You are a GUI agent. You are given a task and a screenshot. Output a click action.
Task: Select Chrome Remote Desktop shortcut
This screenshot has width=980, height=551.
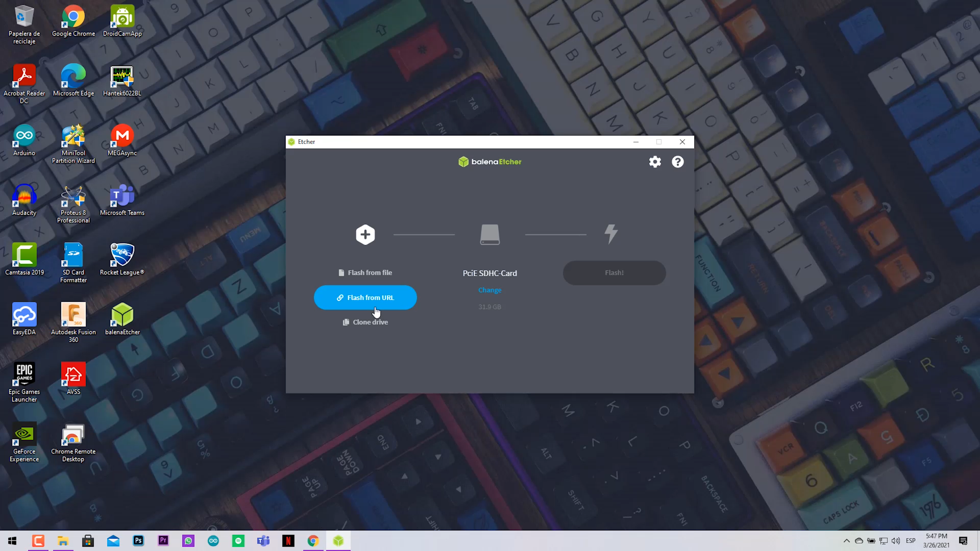click(x=73, y=443)
